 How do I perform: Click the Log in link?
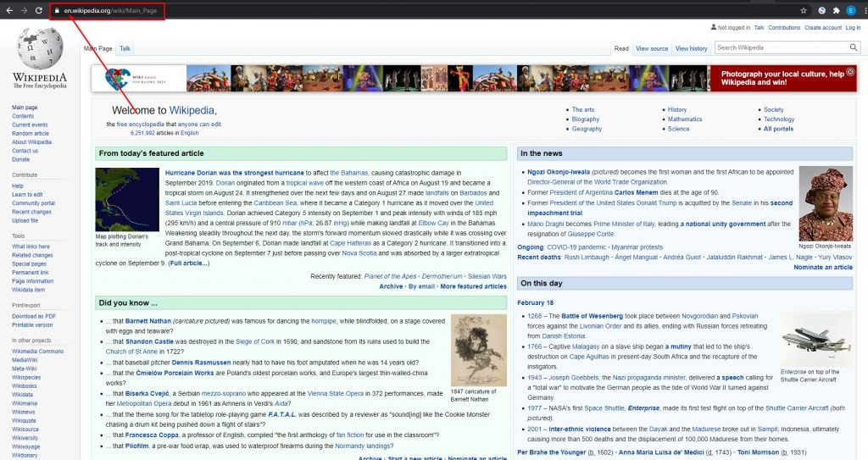tap(853, 27)
